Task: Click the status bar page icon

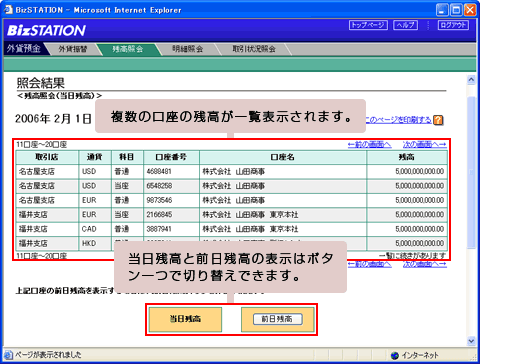Action: tap(8, 355)
